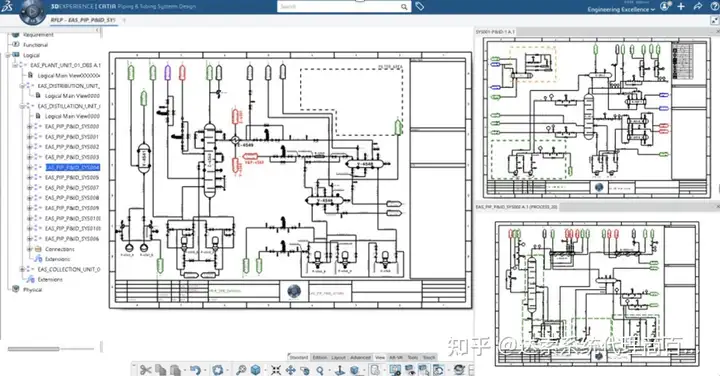Viewport: 720px width, 376px height.
Task: Open the compass play button at top-left
Action: pos(32,11)
